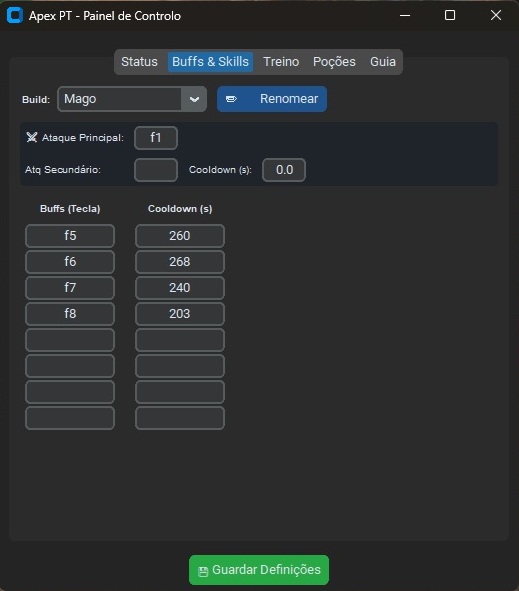
Task: Click the empty Atq Secundário key field
Action: pyautogui.click(x=156, y=170)
